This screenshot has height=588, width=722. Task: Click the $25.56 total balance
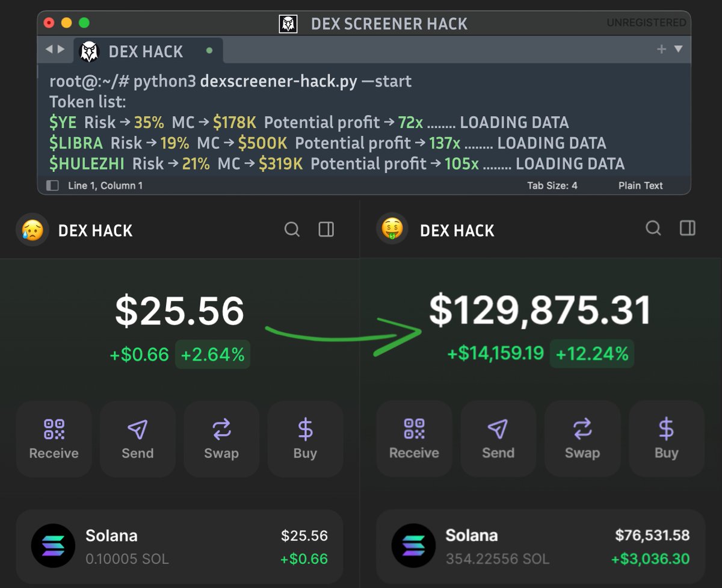pos(179,311)
